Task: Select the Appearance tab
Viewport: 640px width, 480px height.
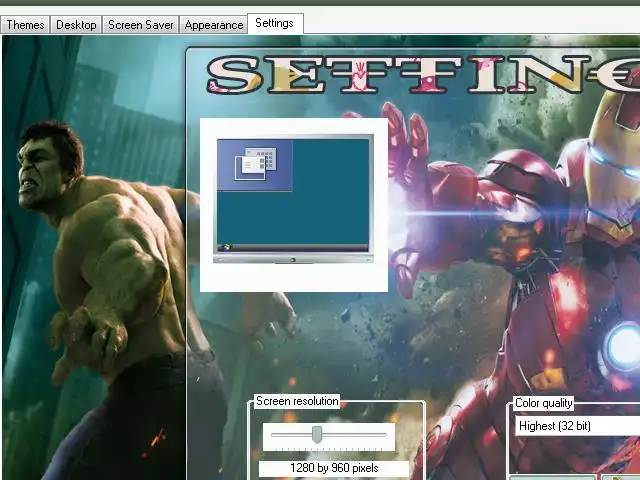Action: tap(213, 25)
